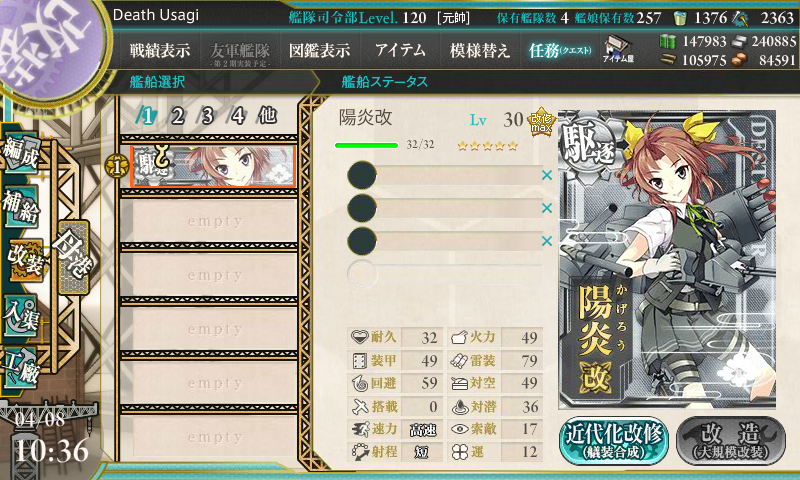Remove equipment from first slot X

[x=546, y=175]
